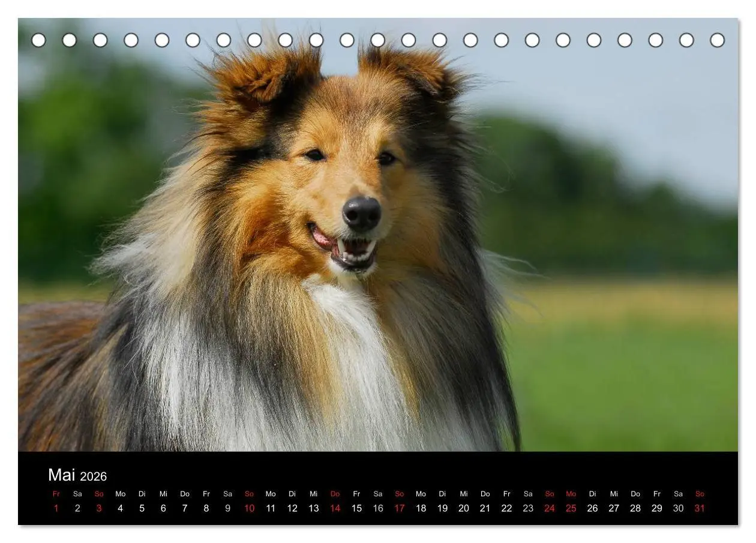This screenshot has width=756, height=543.
Task: Select red Sunday date 31
Action: [x=700, y=508]
